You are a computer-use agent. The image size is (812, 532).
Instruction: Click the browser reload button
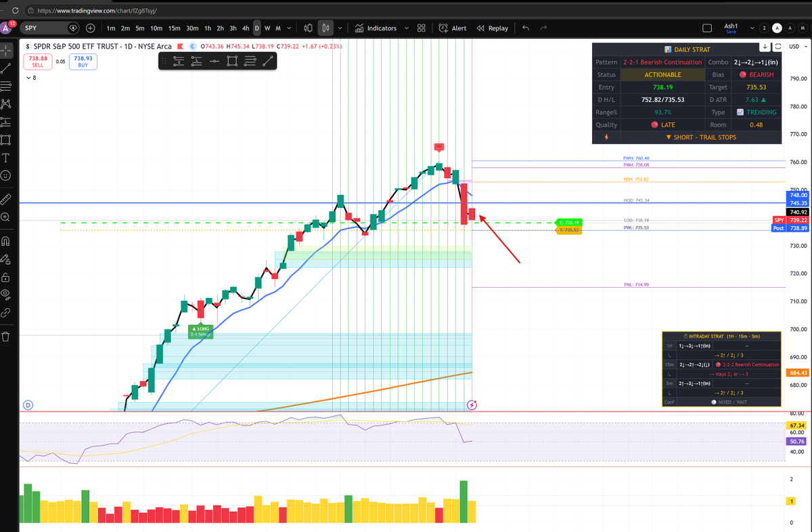pyautogui.click(x=15, y=10)
